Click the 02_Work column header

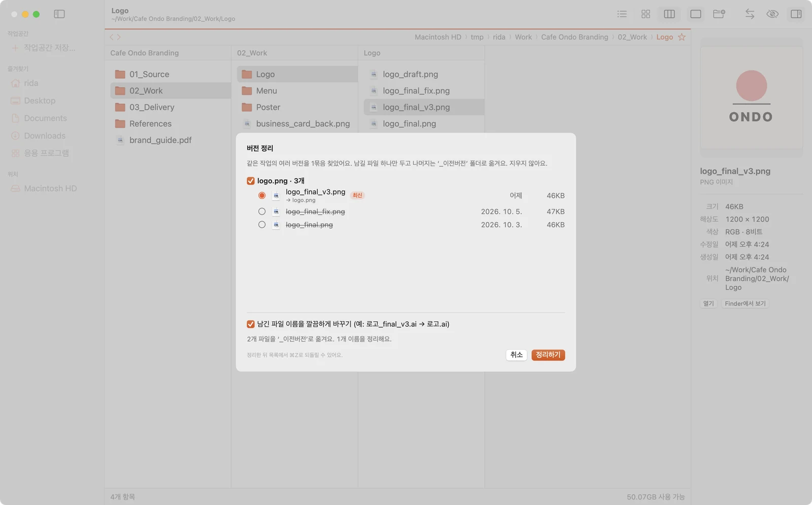tap(252, 53)
